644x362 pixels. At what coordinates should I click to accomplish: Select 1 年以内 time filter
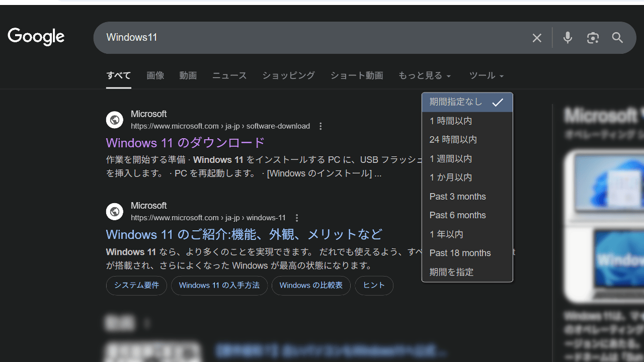467,234
